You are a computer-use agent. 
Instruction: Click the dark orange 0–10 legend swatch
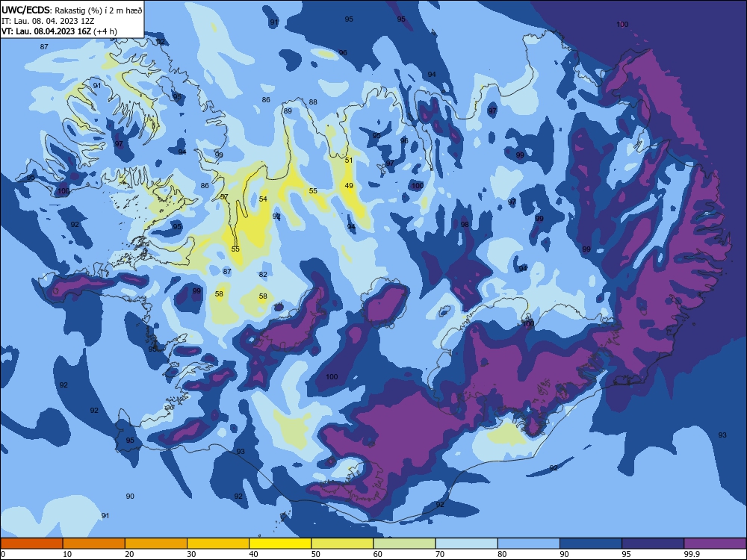(31, 544)
